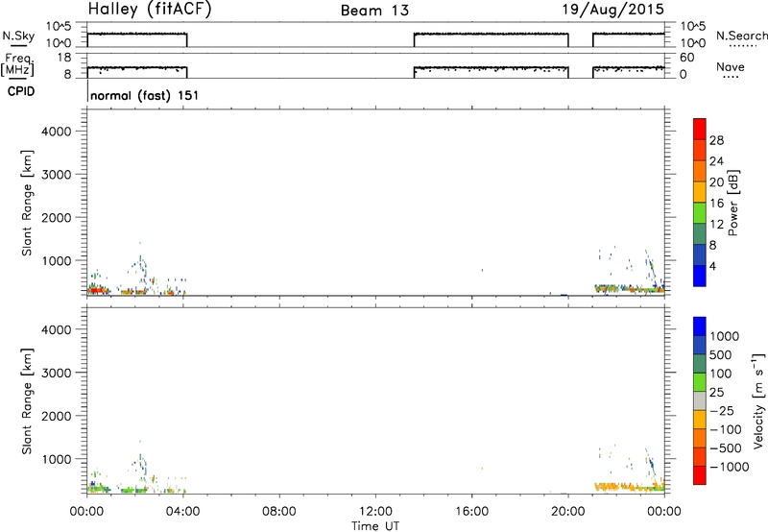
Task: Click the blue top Velocity swatch above 1000
Action: tap(700, 326)
